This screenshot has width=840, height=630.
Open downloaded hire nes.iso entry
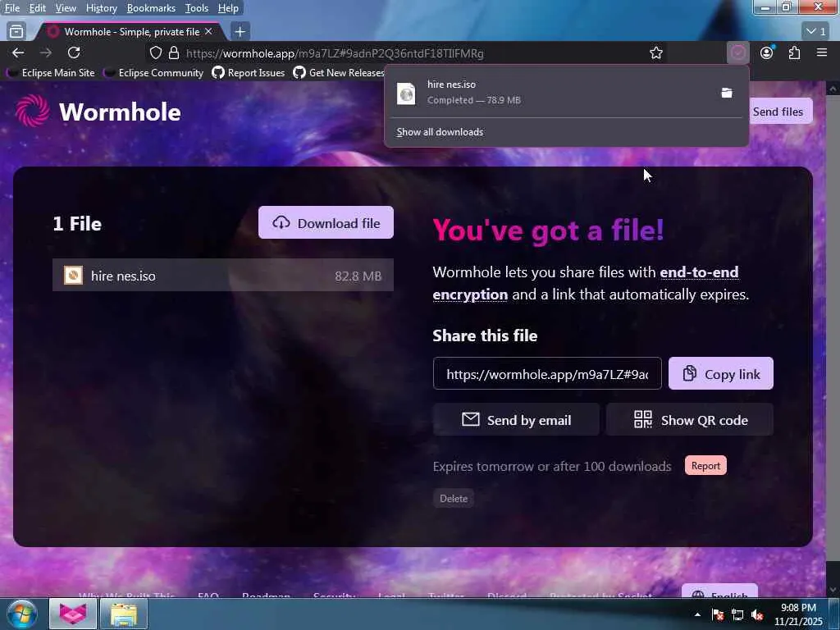tap(550, 92)
